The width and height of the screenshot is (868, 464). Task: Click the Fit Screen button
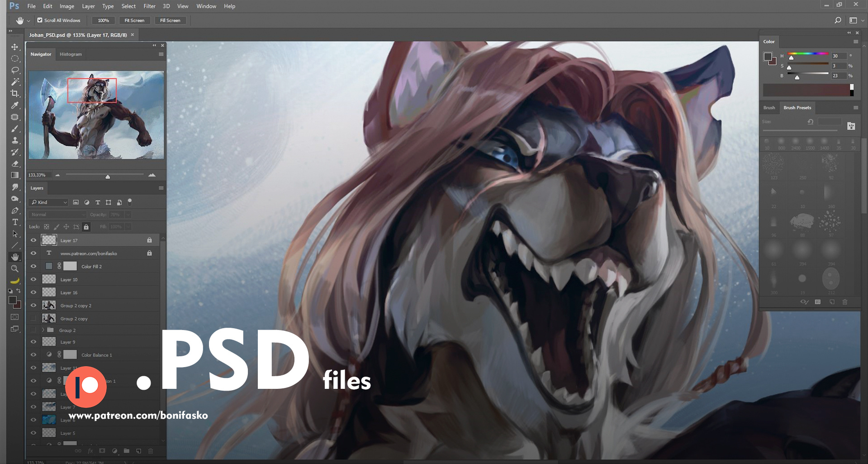(x=134, y=20)
